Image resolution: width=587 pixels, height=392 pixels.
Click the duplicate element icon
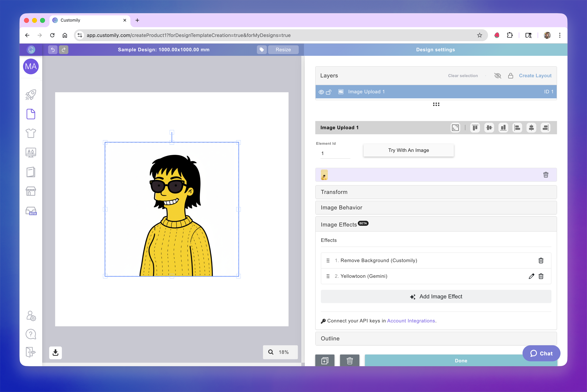pyautogui.click(x=325, y=361)
